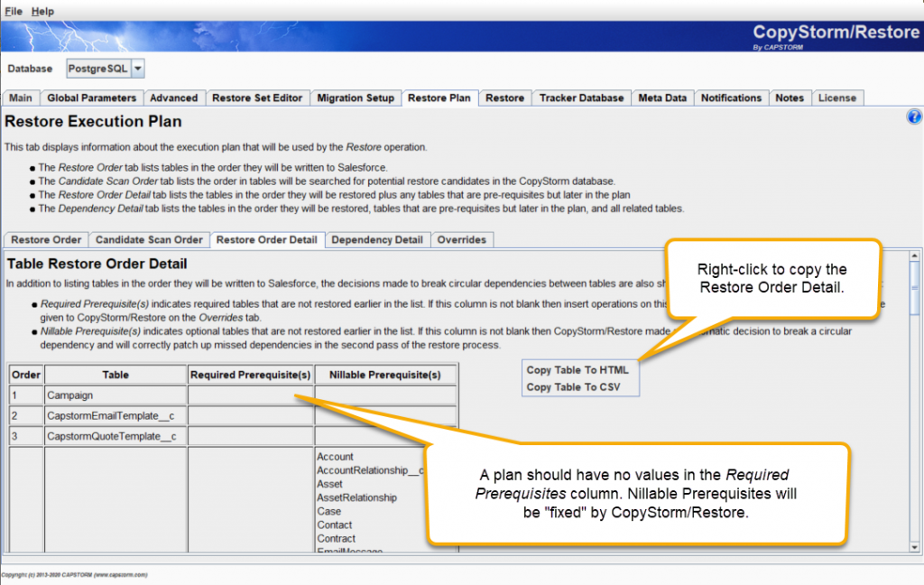The image size is (924, 585).
Task: Go to the Advanced tab
Action: tap(174, 97)
